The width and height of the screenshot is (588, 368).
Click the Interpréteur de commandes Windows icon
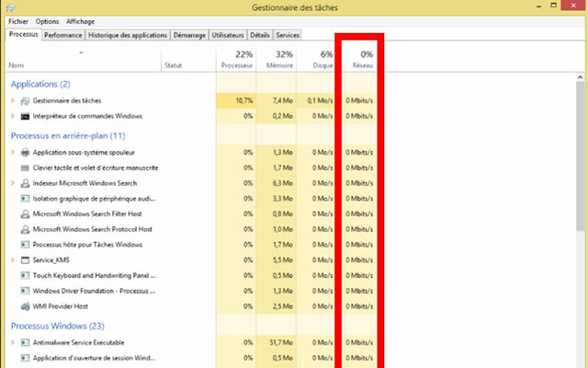click(x=25, y=116)
